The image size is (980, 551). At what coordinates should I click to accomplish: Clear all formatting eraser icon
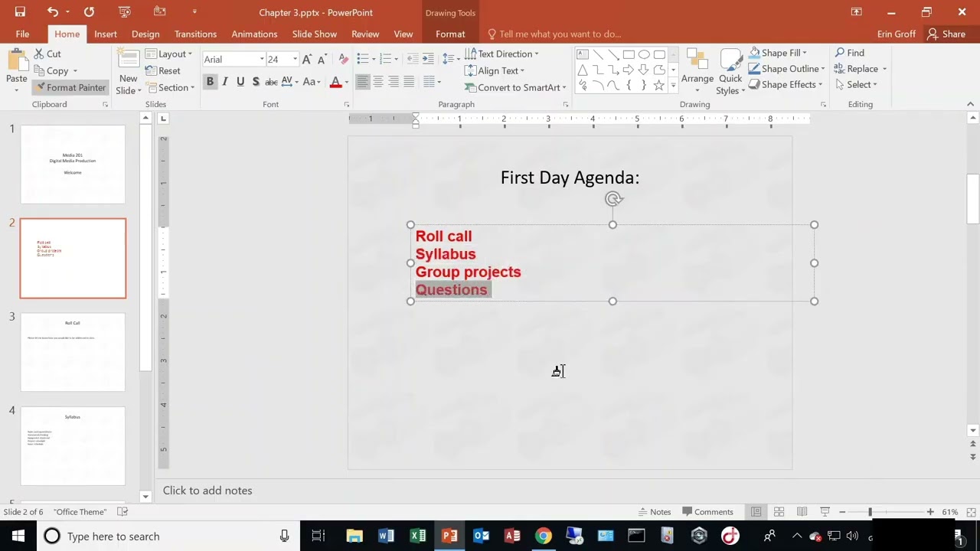pyautogui.click(x=343, y=60)
